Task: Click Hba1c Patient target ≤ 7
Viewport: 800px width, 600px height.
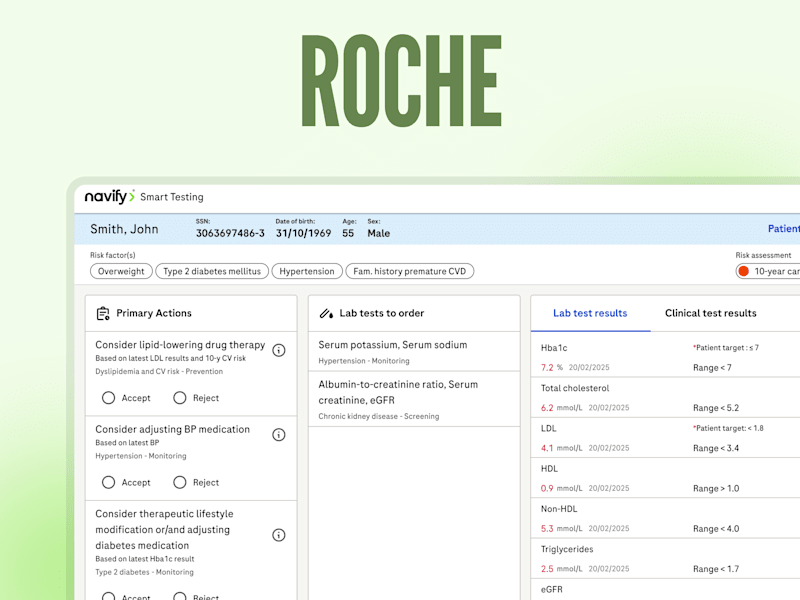Action: click(x=726, y=347)
